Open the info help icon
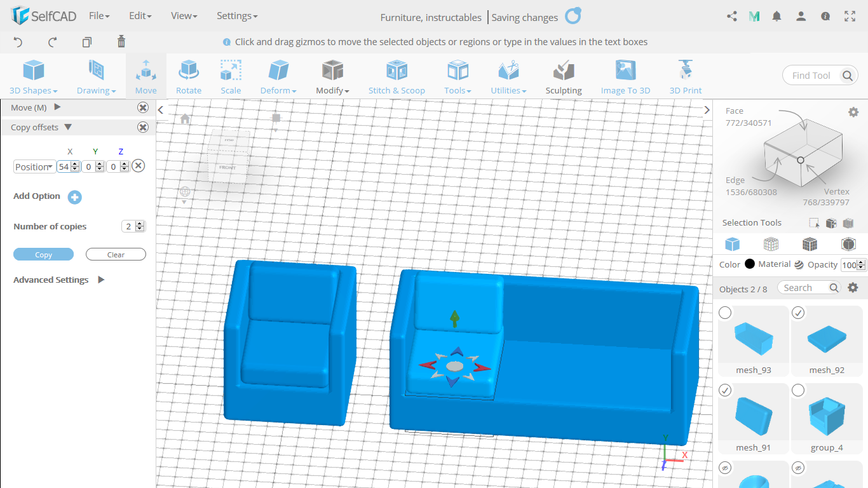This screenshot has height=488, width=868. point(825,17)
